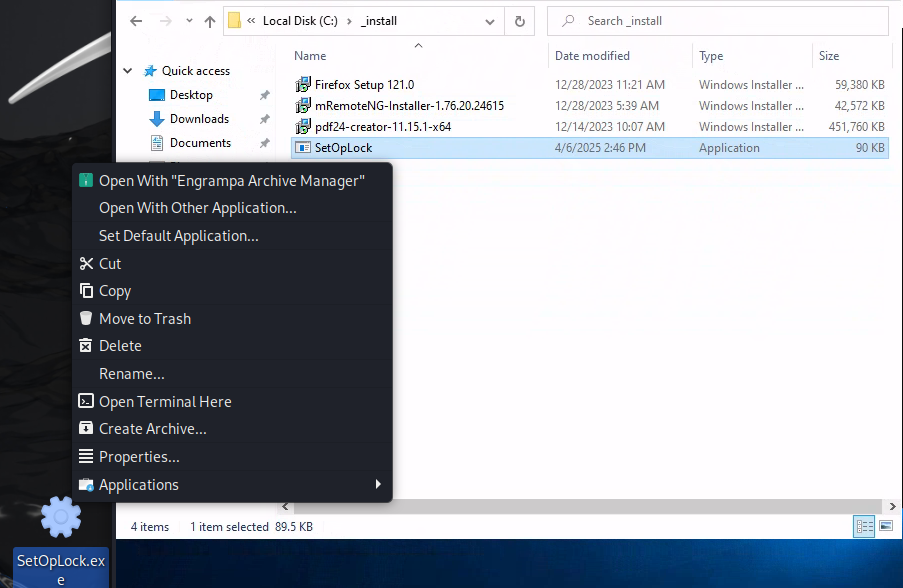Open Downloads folder in Quick access
Screen dimensions: 903x588
click(199, 119)
